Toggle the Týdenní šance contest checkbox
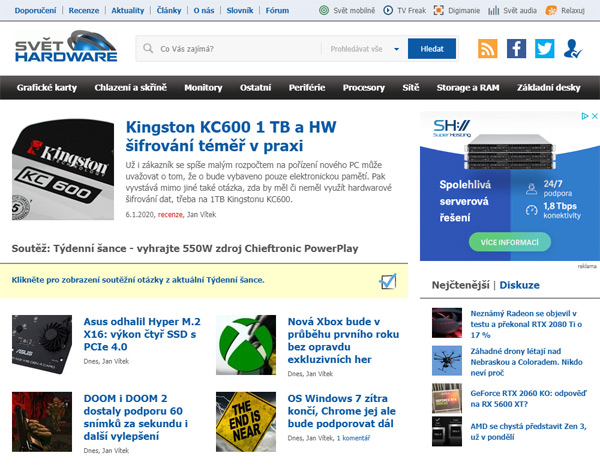Screen dimensions: 600x468 389,281
